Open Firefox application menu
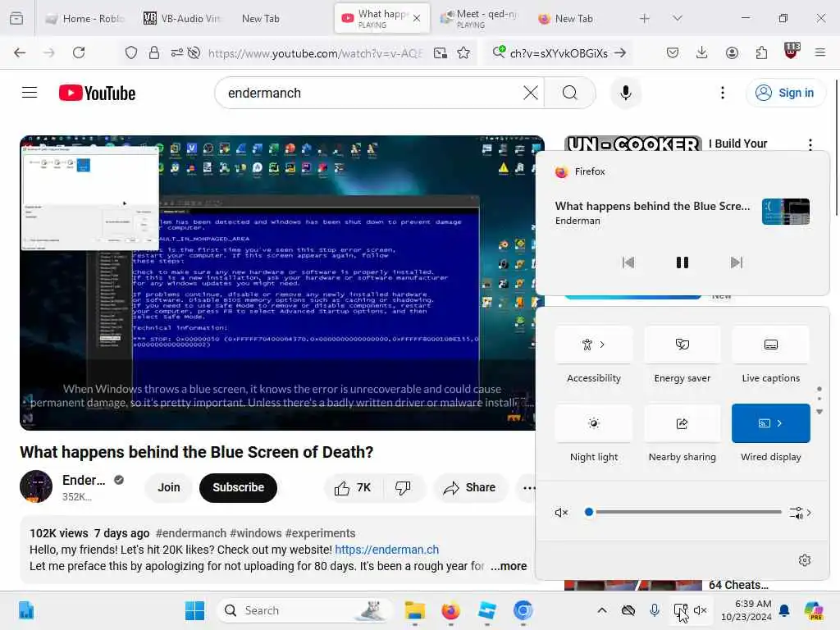The image size is (840, 630). pyautogui.click(x=819, y=52)
